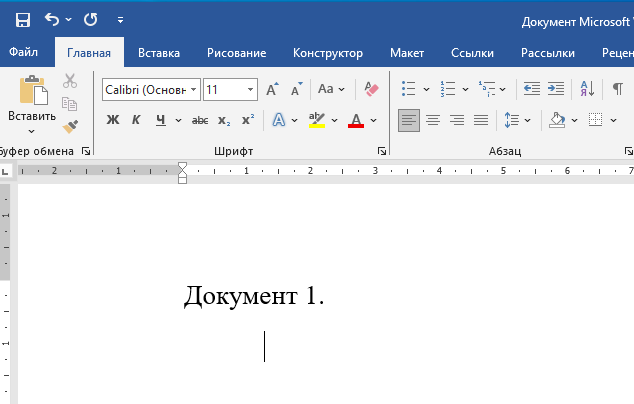The width and height of the screenshot is (634, 404).
Task: Open the font size dropdown arrow
Action: point(251,89)
